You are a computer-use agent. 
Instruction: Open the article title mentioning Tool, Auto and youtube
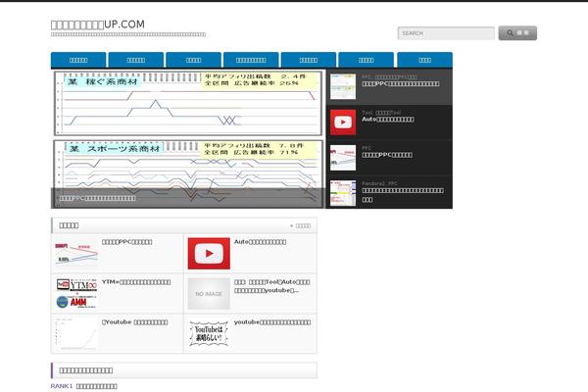tap(272, 286)
